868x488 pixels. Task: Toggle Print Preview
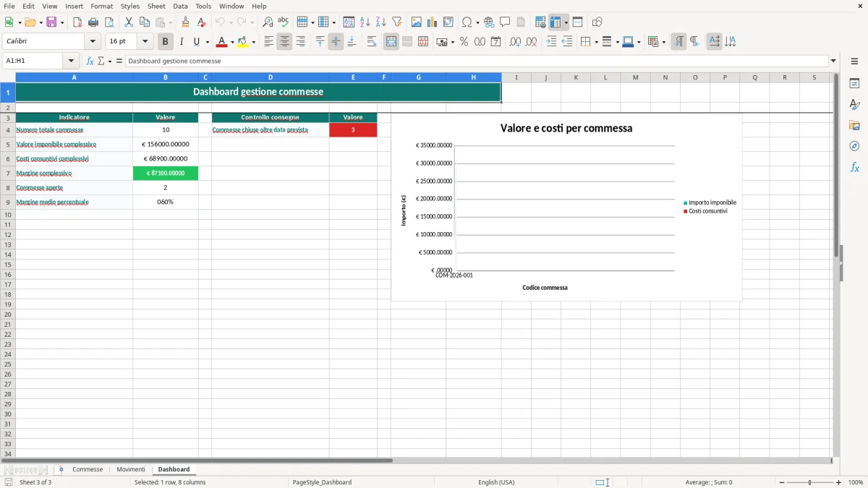[109, 22]
